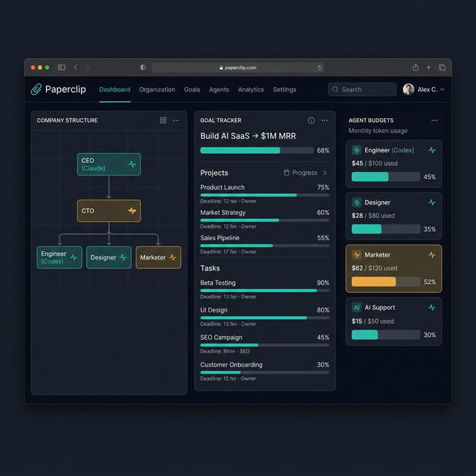Image resolution: width=476 pixels, height=476 pixels.
Task: Click the Engineer budget card agent icon
Action: pyautogui.click(x=357, y=150)
